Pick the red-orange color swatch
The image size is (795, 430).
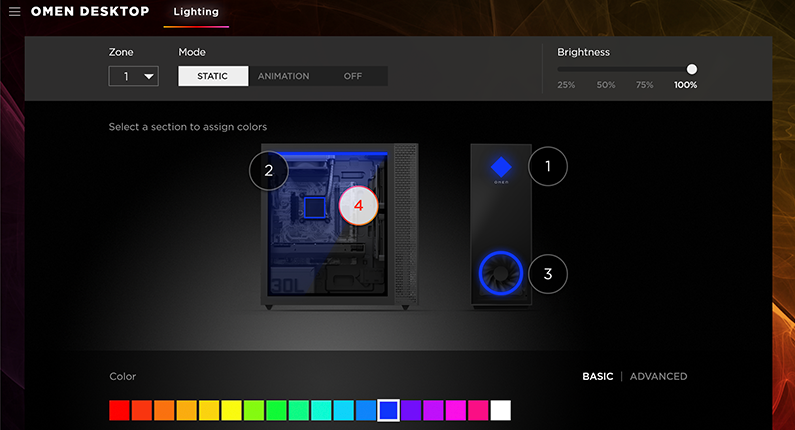[141, 410]
